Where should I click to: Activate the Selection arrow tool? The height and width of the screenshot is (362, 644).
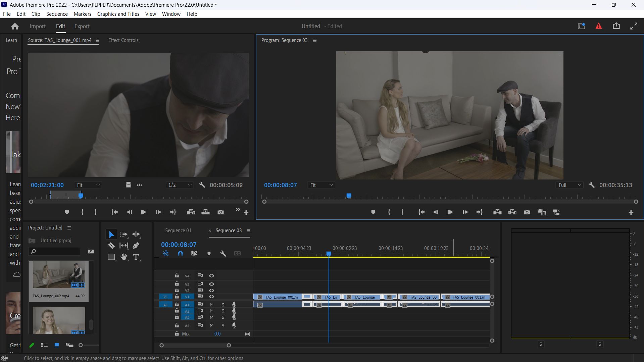click(x=111, y=234)
